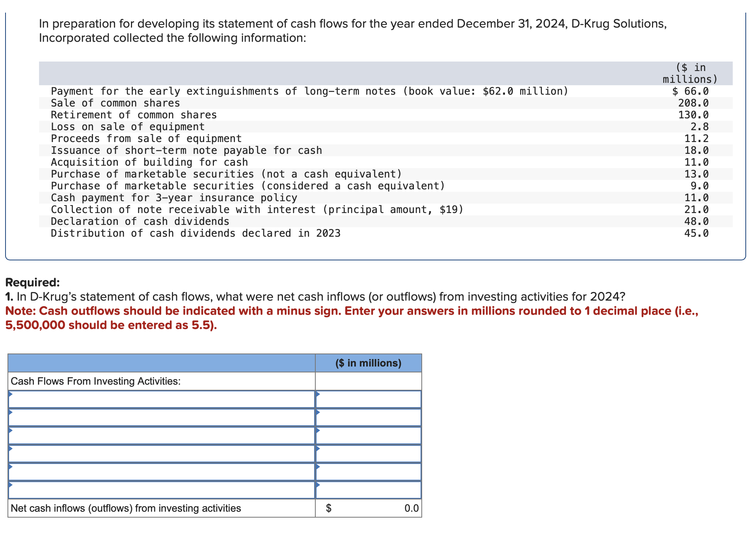Select the sixth amount input cell above the total row
756x533 pixels.
pyautogui.click(x=369, y=490)
